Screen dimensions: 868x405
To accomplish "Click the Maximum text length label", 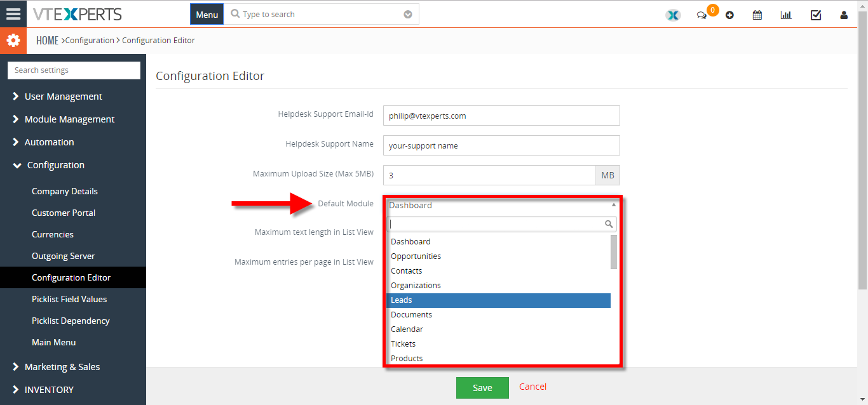I will coord(314,232).
